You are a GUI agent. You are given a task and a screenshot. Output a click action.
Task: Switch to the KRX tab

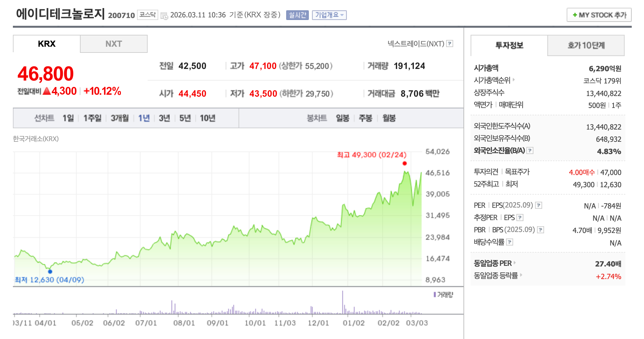pos(47,44)
